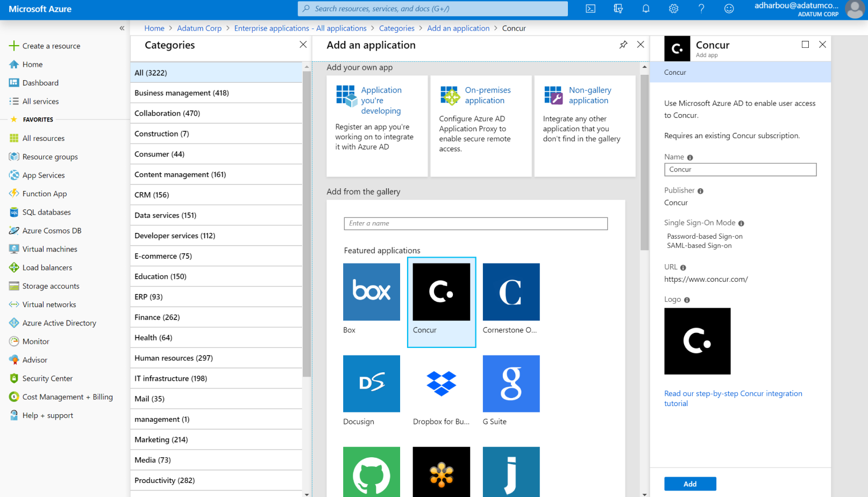The width and height of the screenshot is (868, 497).
Task: Click Add to add the Concur app
Action: click(690, 484)
